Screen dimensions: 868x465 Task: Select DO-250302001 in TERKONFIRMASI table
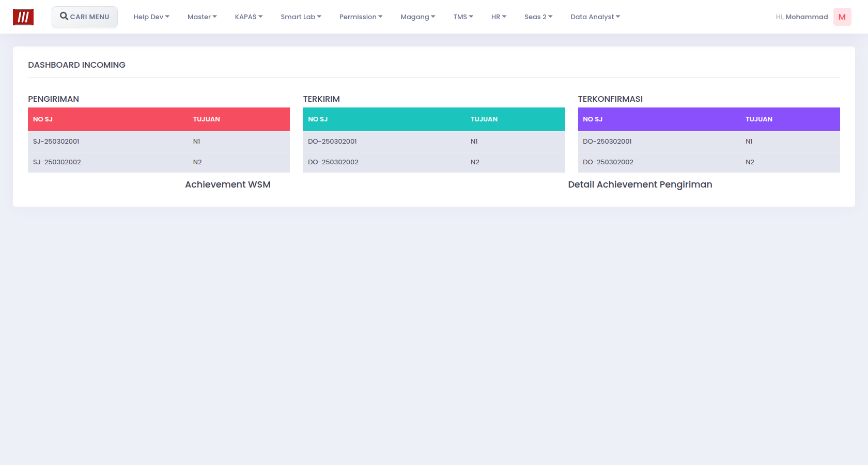607,142
